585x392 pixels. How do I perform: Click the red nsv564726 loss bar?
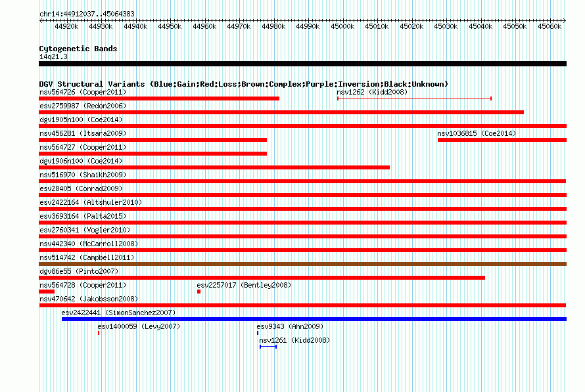point(159,98)
